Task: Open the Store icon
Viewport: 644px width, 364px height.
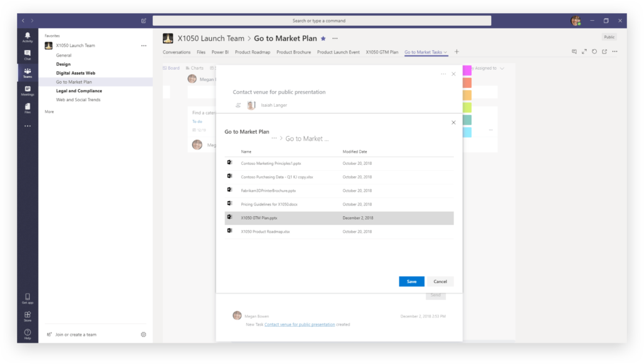Action: pyautogui.click(x=28, y=316)
